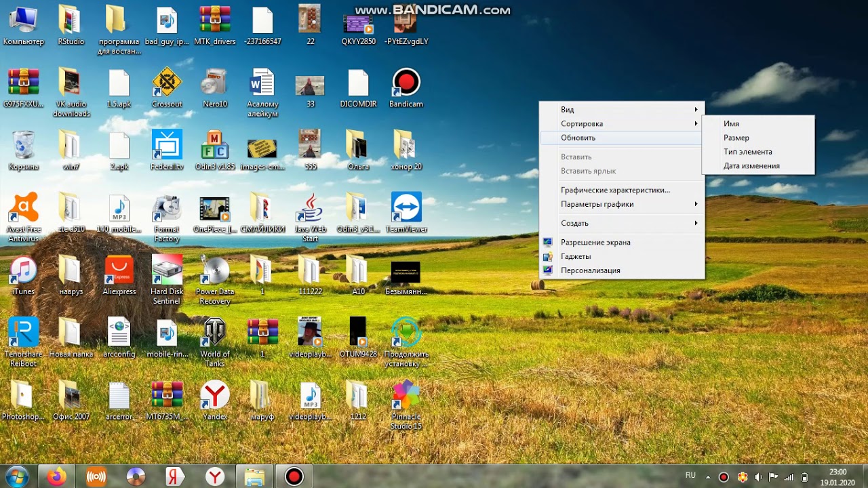The width and height of the screenshot is (868, 488).
Task: Select the Crossout game shortcut
Action: 167,88
